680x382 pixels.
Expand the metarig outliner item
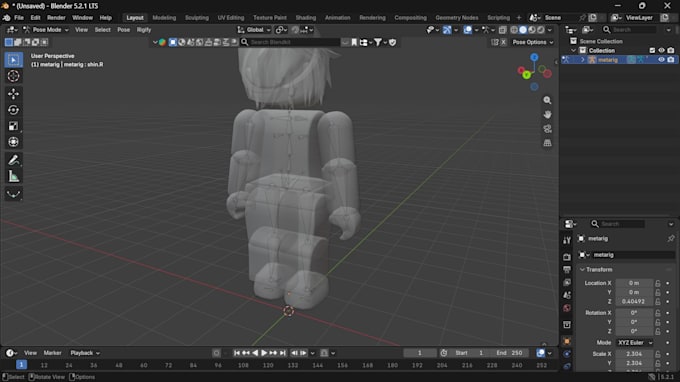583,60
